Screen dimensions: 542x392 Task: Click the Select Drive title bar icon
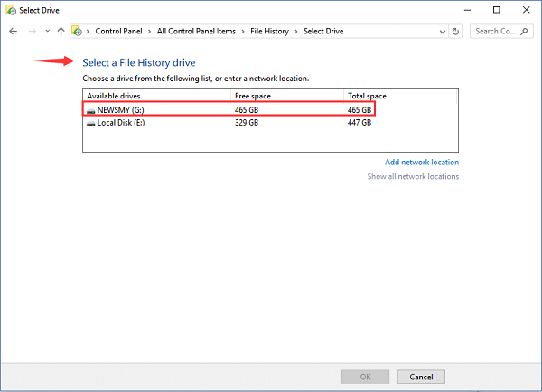10,10
